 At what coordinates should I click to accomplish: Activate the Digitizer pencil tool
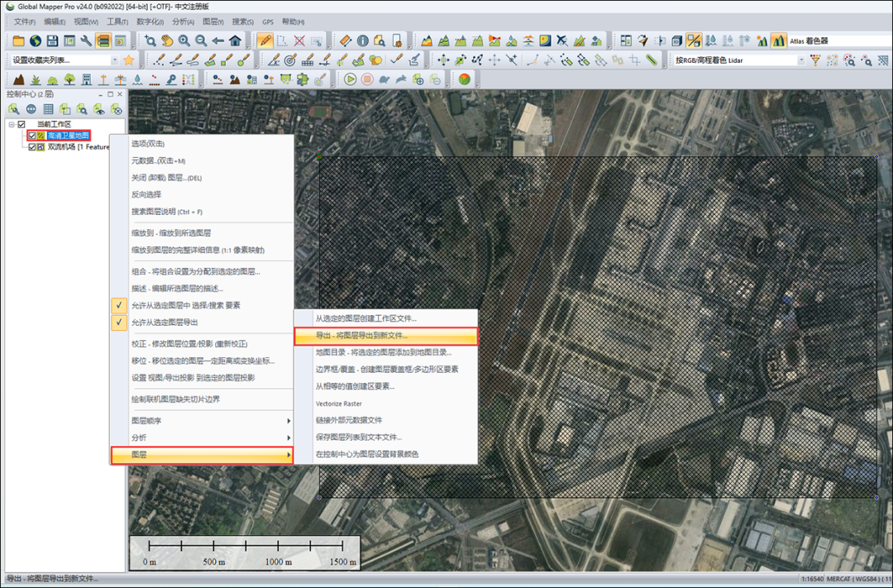coord(265,41)
